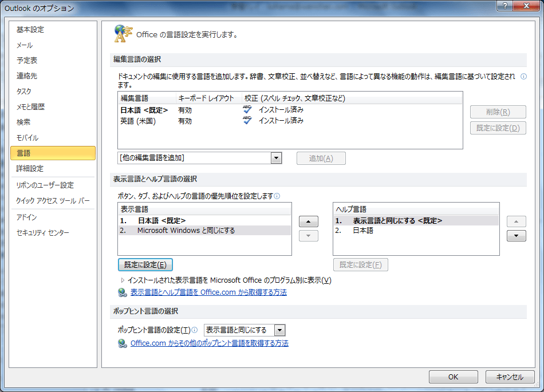The height and width of the screenshot is (392, 544).
Task: Select the 言語 category
Action: click(53, 153)
